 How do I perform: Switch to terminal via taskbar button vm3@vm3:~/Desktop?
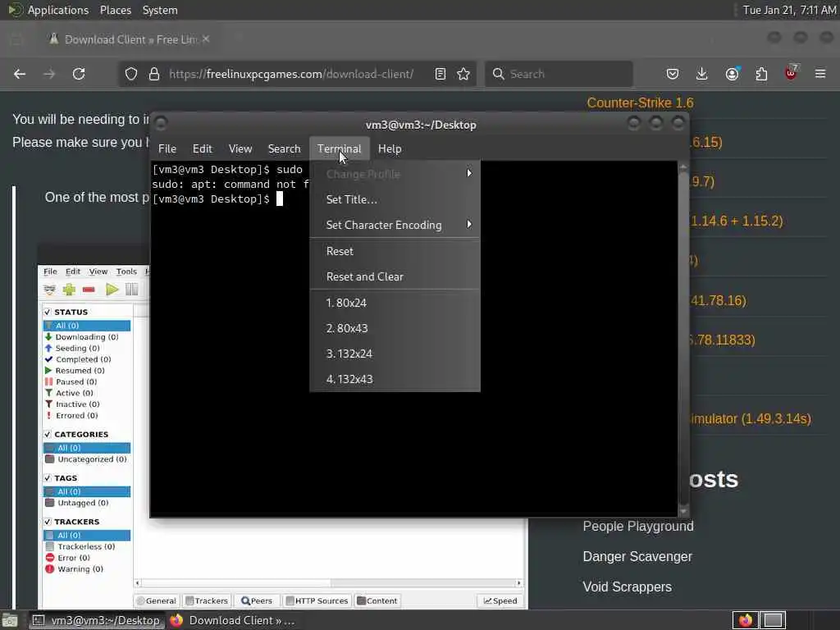[97, 620]
